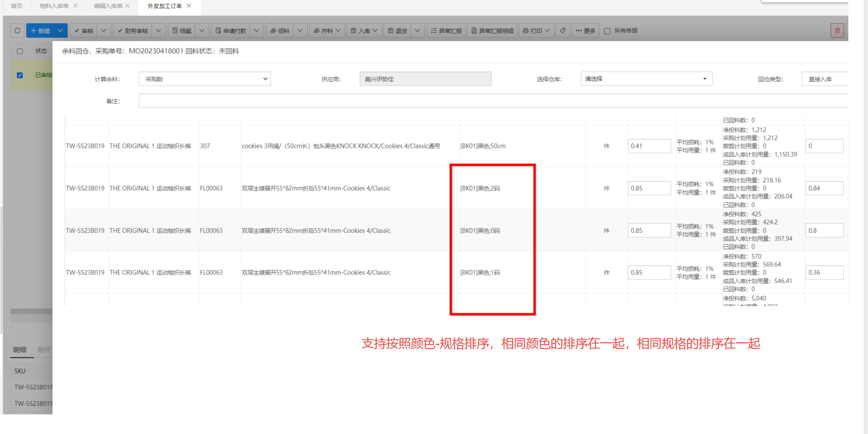Click the 备注 remarks input field

[493, 101]
